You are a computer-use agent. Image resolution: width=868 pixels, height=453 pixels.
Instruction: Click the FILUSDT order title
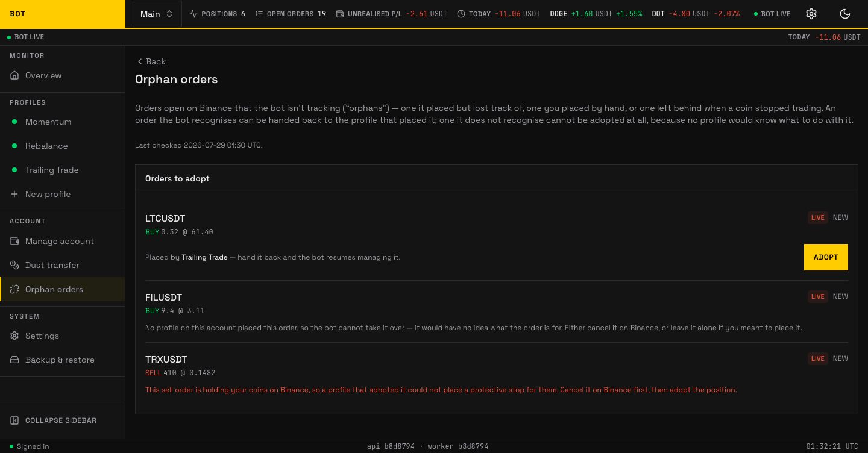coord(163,298)
